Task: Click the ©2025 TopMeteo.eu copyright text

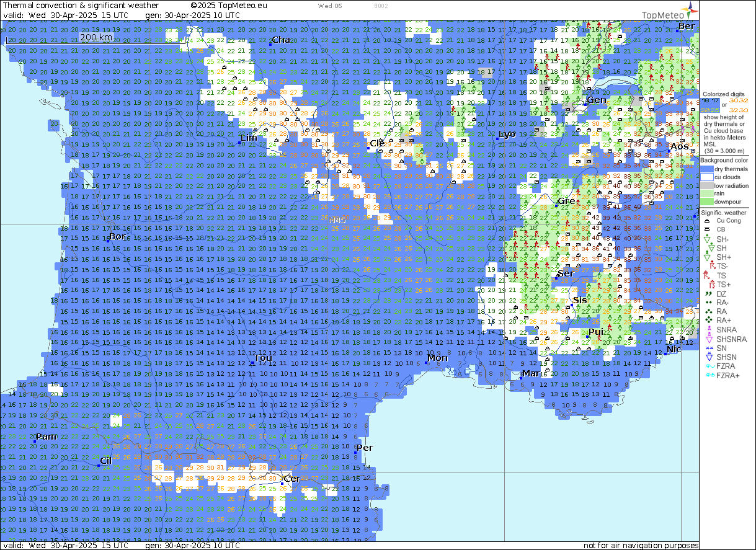Action: [229, 5]
